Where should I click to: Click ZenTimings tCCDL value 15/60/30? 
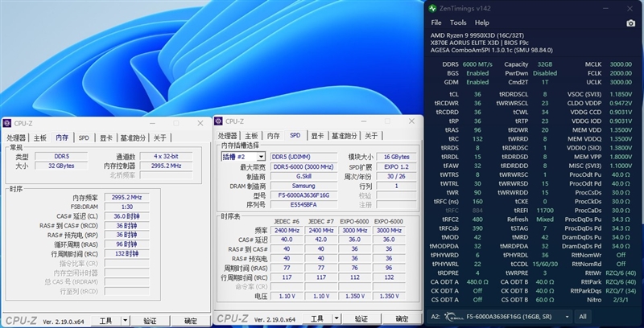(x=544, y=264)
